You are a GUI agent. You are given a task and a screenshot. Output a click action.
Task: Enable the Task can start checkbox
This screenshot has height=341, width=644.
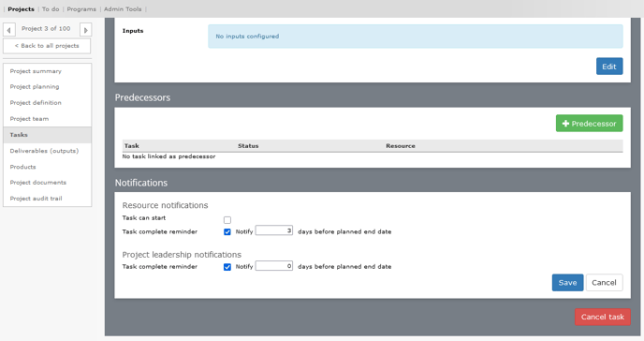pyautogui.click(x=227, y=220)
